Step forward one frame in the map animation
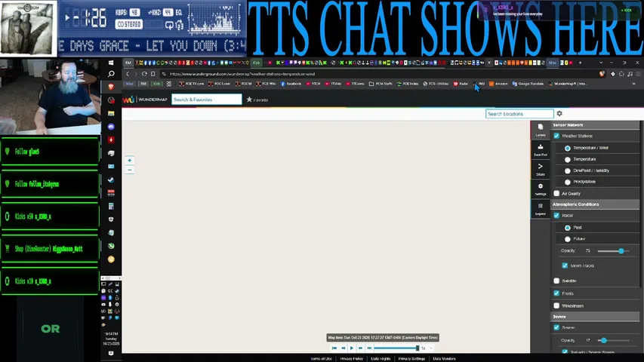Screen dimensions: 644x362 (x=360, y=348)
